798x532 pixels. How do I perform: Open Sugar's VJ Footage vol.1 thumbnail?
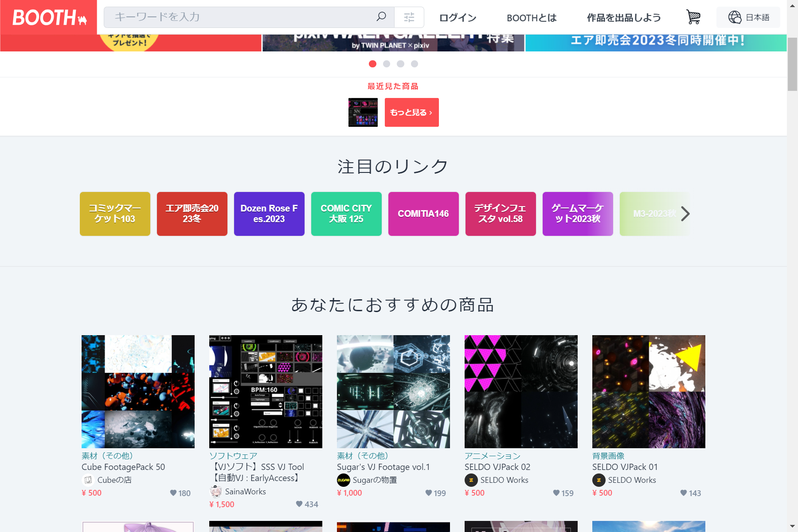393,391
